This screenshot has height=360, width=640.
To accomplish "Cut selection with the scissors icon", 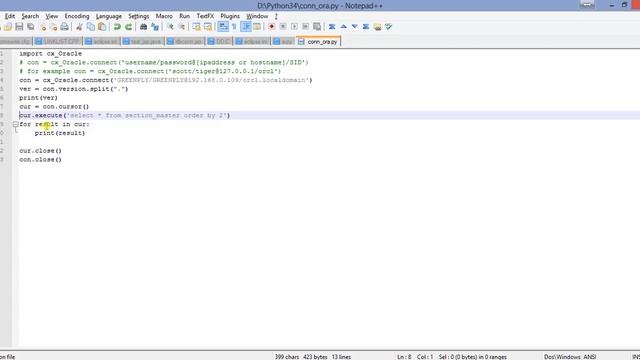I will (x=79, y=27).
